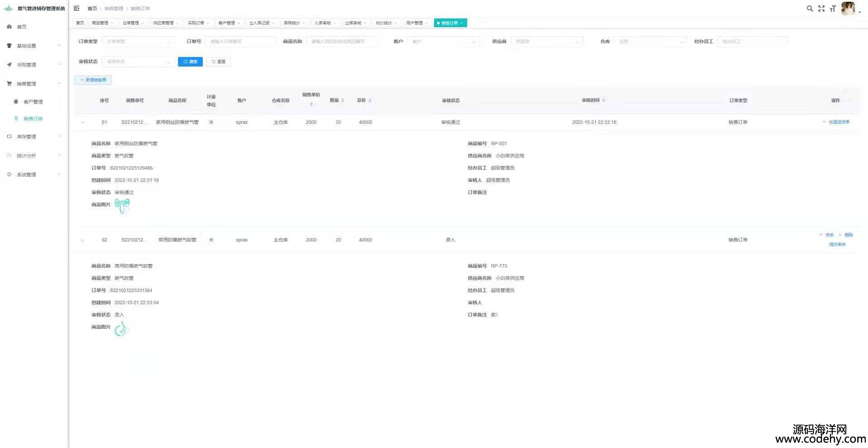Click the blue 搜索 button

190,61
